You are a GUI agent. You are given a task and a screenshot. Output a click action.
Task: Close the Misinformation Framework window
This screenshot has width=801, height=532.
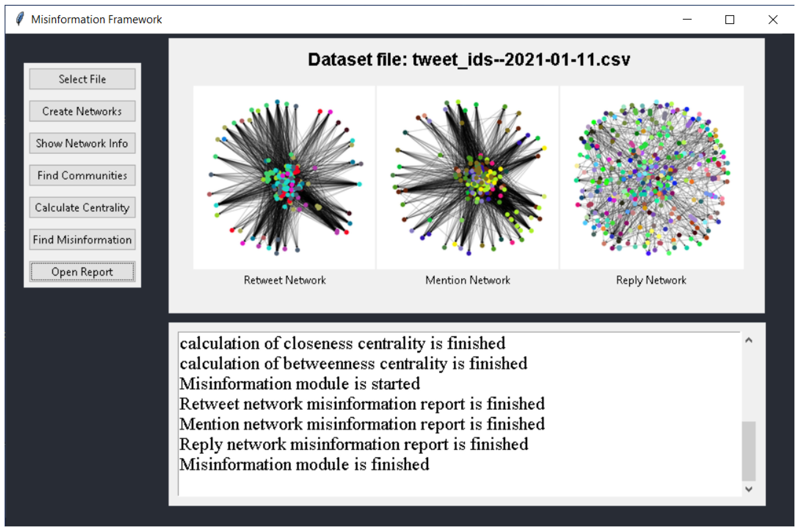point(773,19)
